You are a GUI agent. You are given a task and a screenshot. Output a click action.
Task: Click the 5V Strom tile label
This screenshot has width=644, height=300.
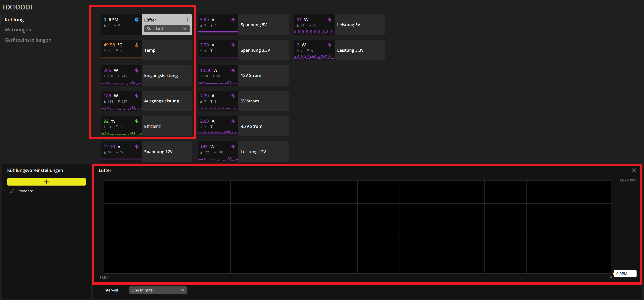[250, 101]
